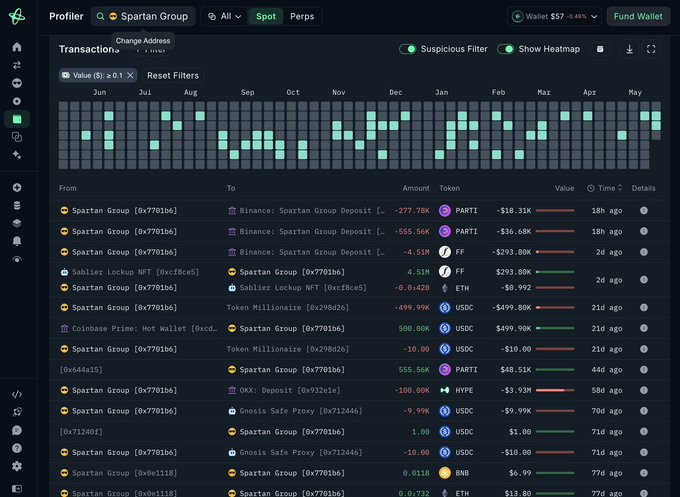Sort by the Time column header
Screen dimensions: 680x497
(605, 188)
